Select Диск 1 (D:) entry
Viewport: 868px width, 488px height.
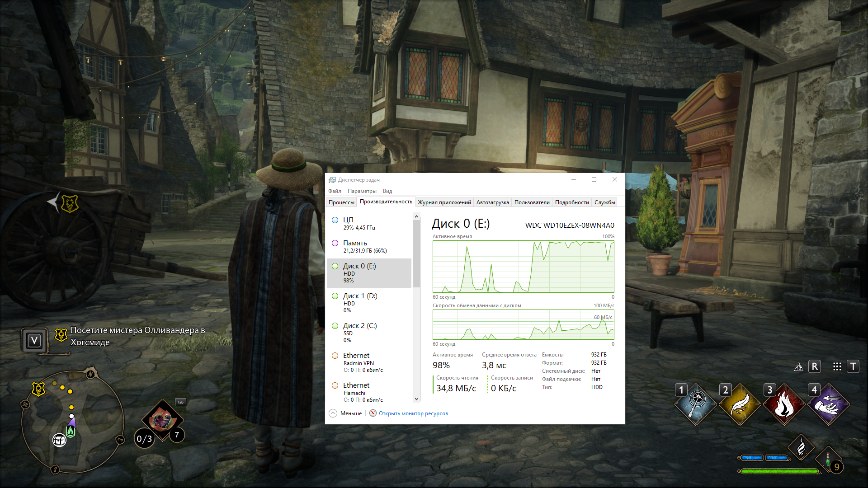[369, 303]
